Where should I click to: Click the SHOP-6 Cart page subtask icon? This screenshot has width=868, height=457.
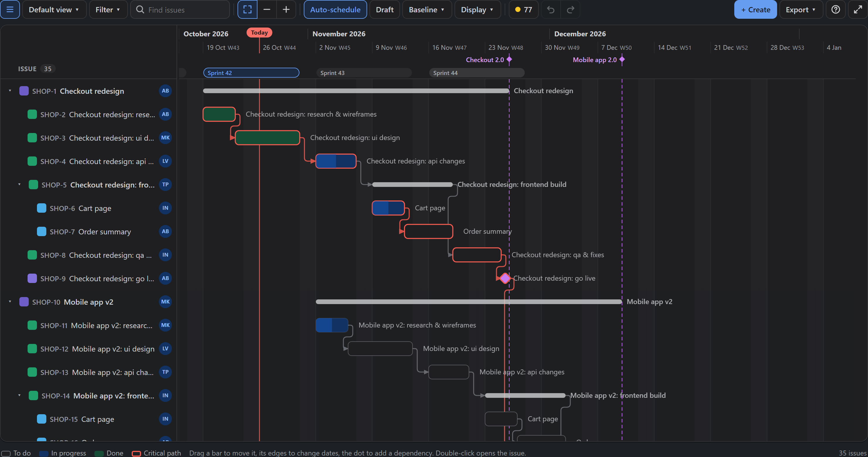pyautogui.click(x=41, y=208)
